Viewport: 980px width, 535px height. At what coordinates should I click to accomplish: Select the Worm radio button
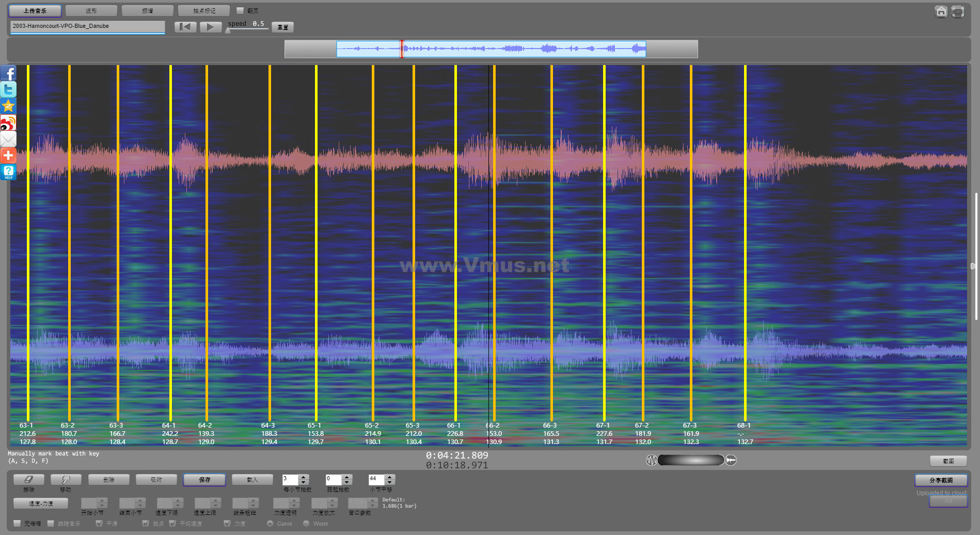306,524
